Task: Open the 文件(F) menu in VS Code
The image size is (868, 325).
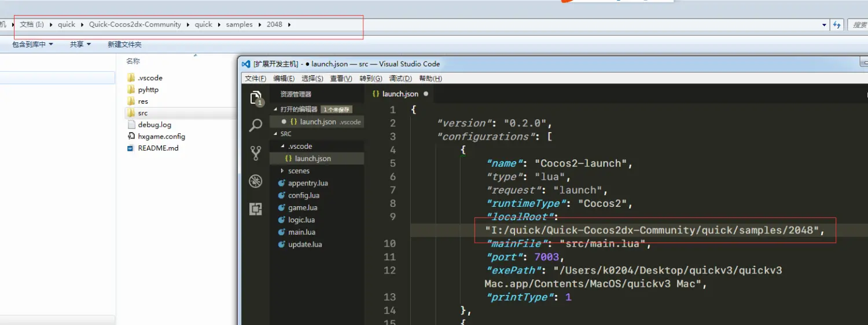Action: coord(255,79)
